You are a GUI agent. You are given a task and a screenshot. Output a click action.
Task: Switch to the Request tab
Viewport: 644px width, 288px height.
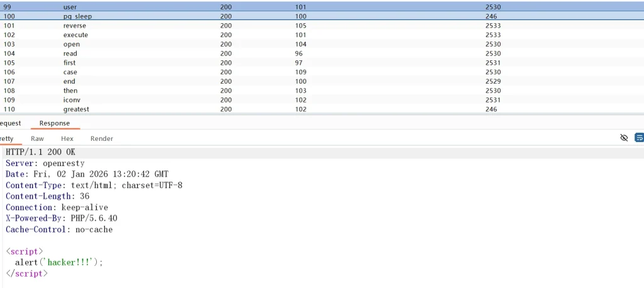tap(10, 123)
